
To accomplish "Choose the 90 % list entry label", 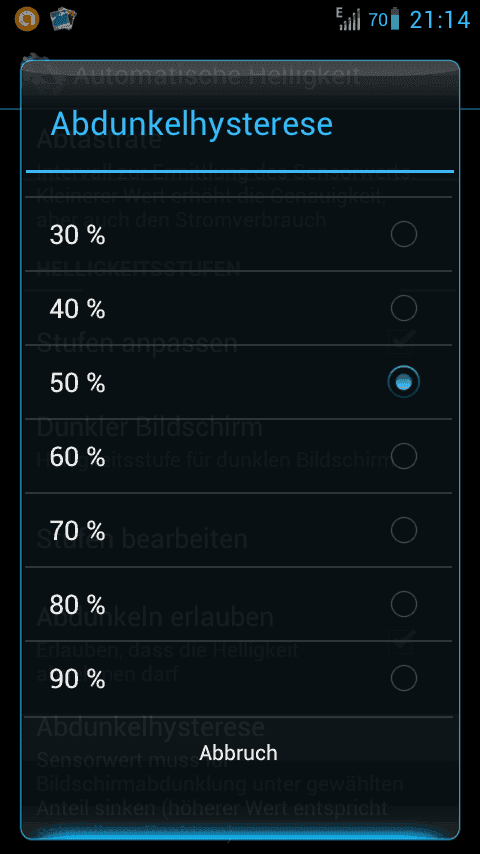I will click(77, 679).
